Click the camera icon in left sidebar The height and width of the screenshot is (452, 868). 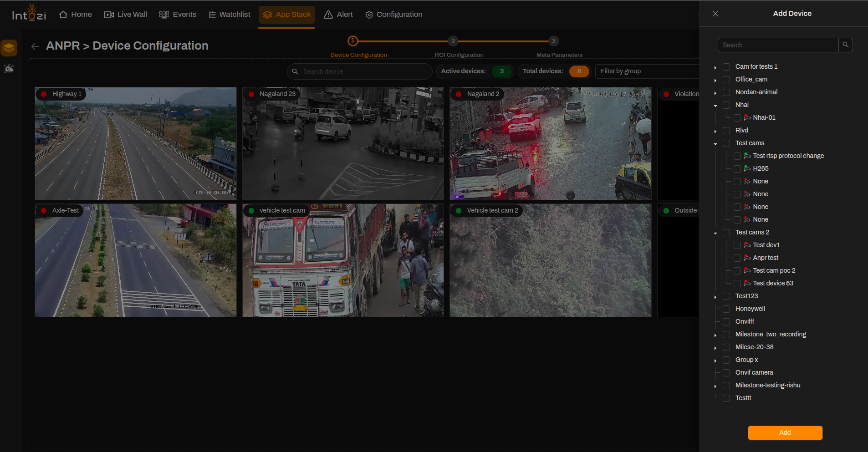[9, 69]
